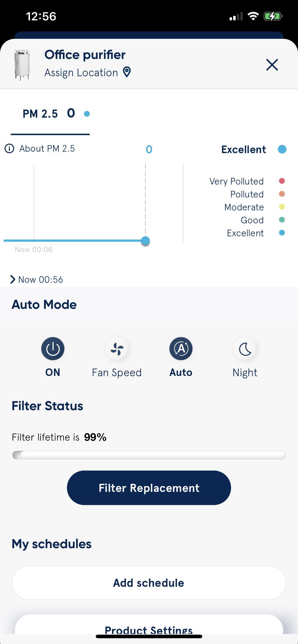Open the About PM 2.5 info icon
The height and width of the screenshot is (644, 298).
tap(10, 149)
